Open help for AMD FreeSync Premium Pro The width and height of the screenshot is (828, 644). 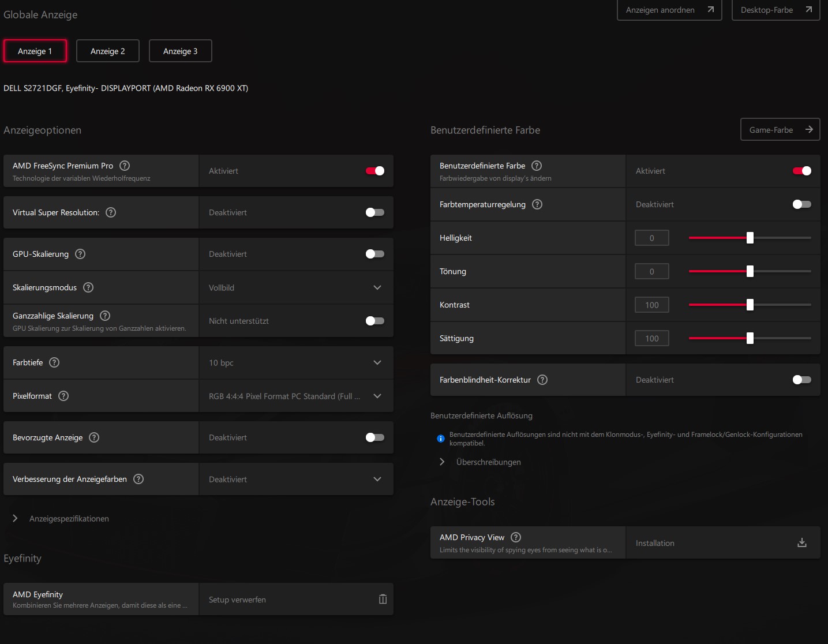tap(125, 166)
